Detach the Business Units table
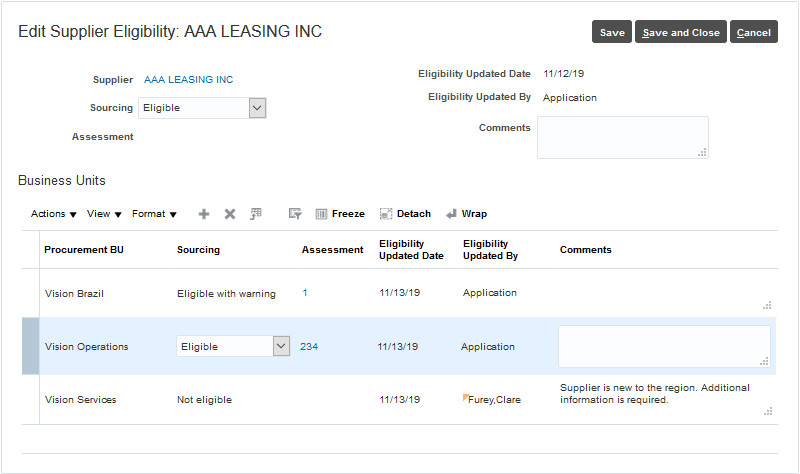This screenshot has height=474, width=800. tap(405, 214)
